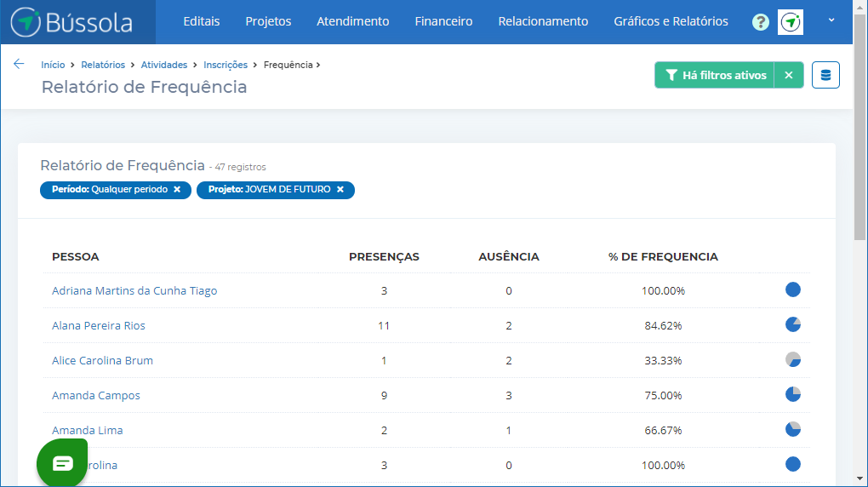Open the Gráficos e Relatórios menu
This screenshot has width=868, height=487.
pyautogui.click(x=671, y=22)
